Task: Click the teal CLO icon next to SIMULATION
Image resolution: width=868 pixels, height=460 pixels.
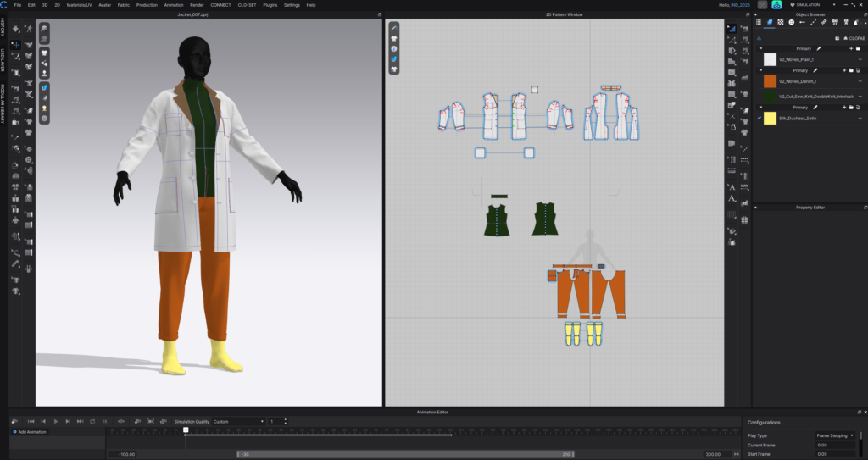Action: (x=776, y=5)
